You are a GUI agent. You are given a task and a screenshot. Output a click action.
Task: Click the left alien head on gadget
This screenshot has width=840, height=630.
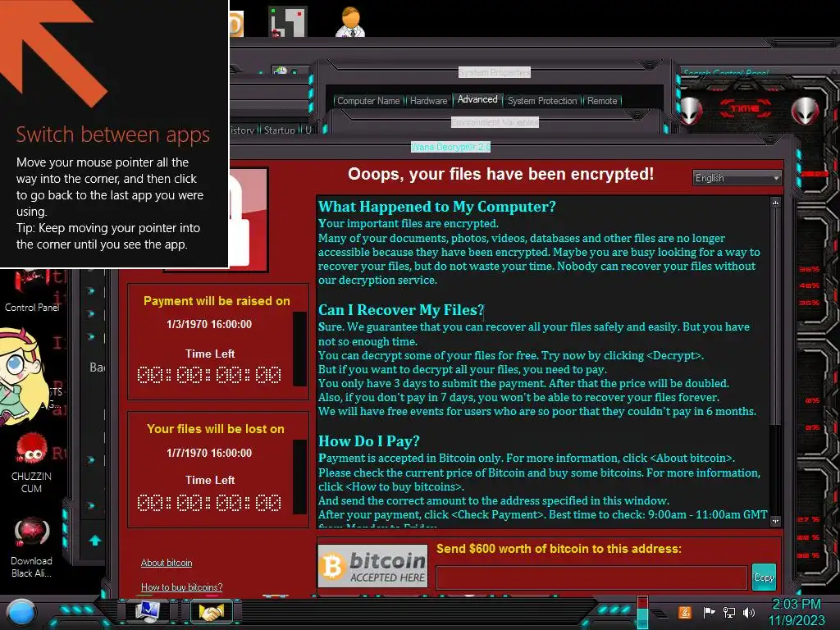coord(691,111)
